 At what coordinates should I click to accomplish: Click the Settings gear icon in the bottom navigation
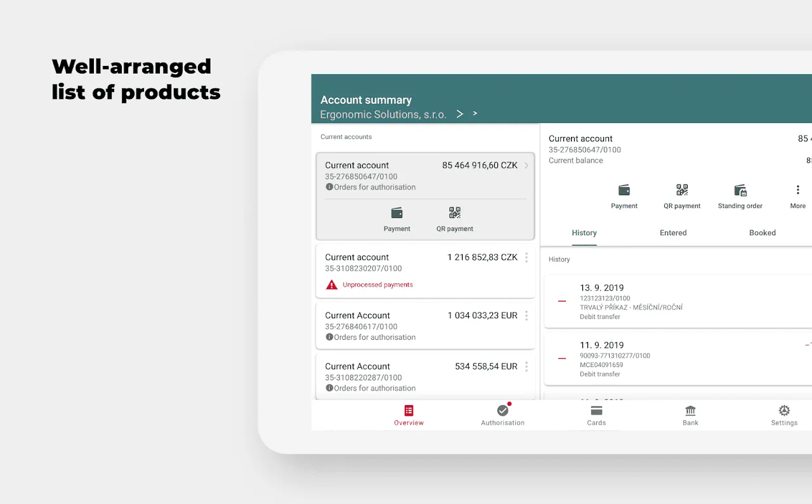[784, 411]
